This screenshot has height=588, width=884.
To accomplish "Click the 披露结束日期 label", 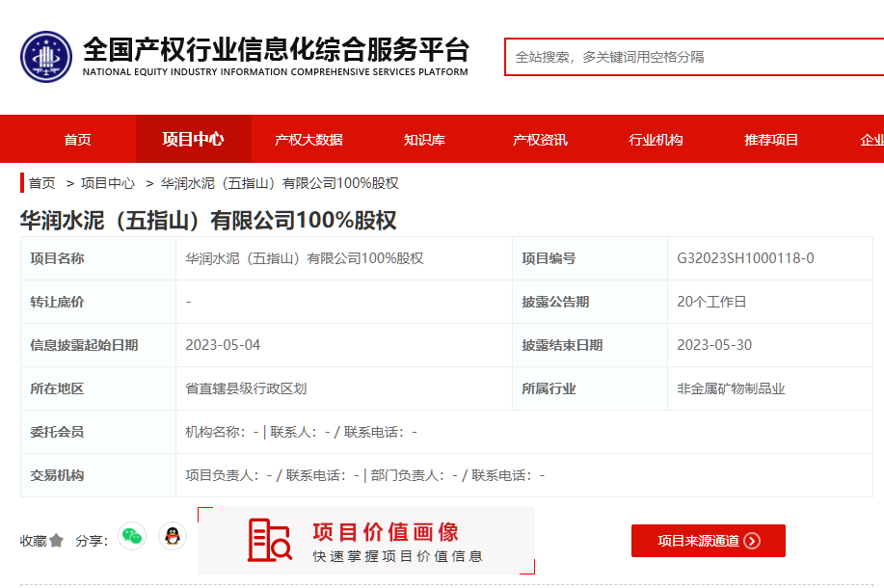I will tap(562, 345).
